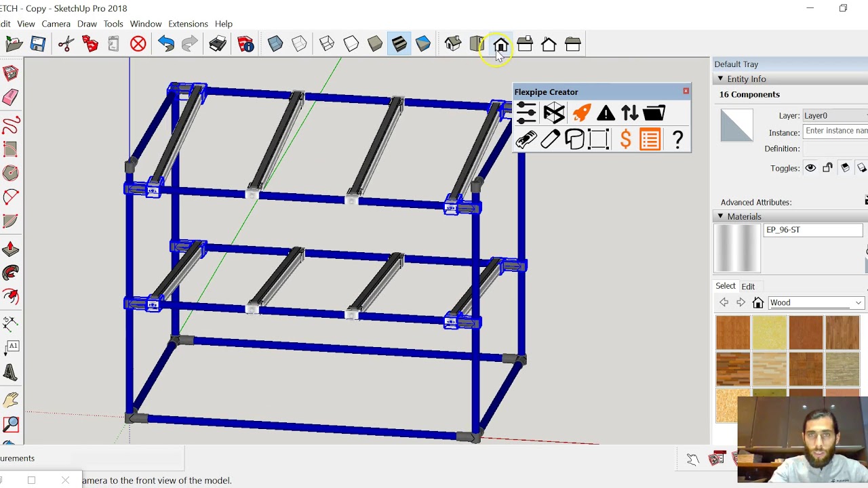Open the Draw menu
Screen dimensions: 868x488
[87, 24]
